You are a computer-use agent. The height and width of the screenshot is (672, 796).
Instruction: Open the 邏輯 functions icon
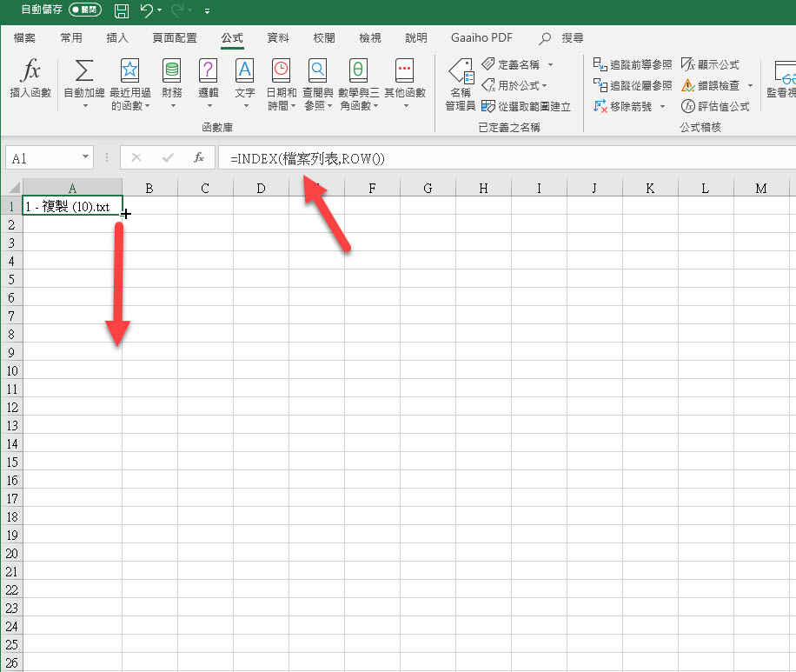[x=209, y=71]
